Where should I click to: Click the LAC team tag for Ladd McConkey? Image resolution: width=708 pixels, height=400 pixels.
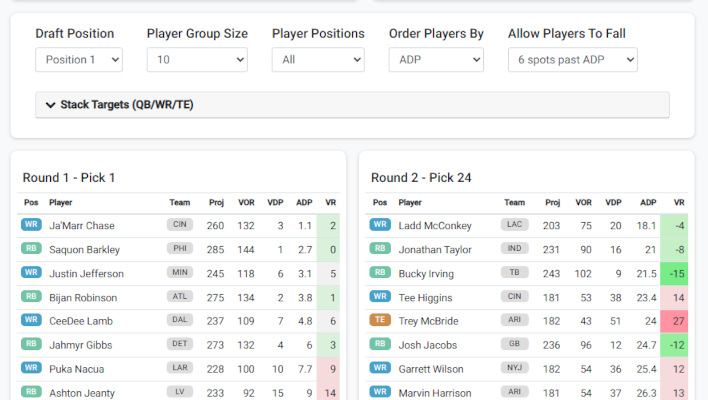514,225
